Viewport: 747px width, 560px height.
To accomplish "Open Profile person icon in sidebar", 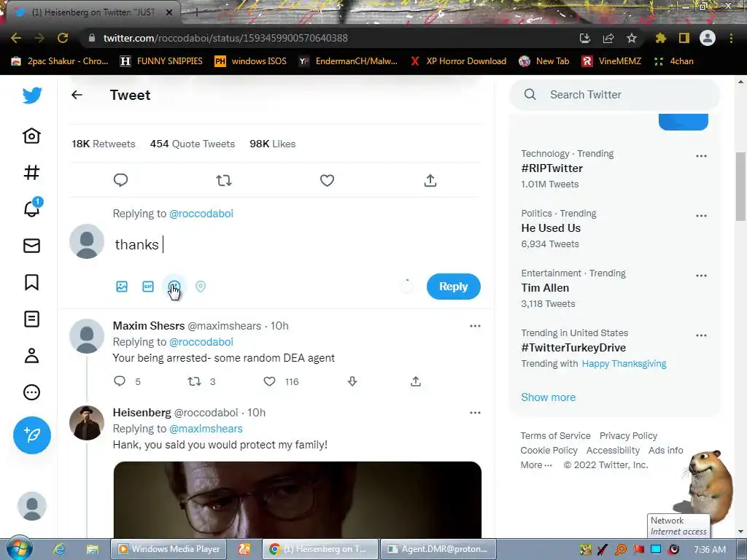I will [32, 356].
